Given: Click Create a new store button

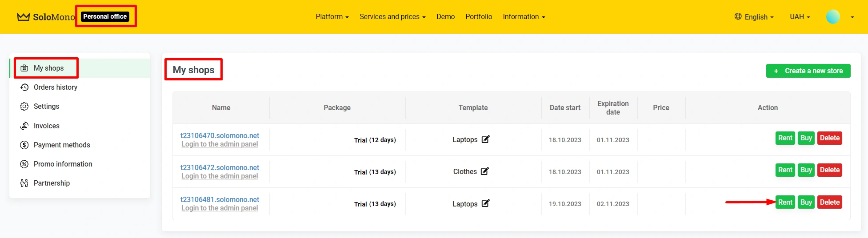Looking at the screenshot, I should coord(808,71).
